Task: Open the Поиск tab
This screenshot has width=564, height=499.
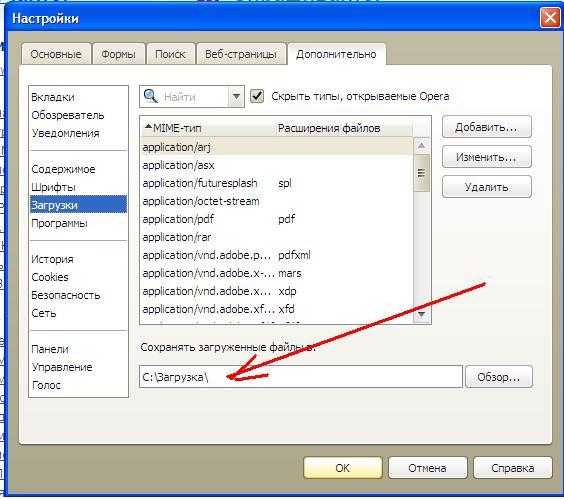Action: 170,54
